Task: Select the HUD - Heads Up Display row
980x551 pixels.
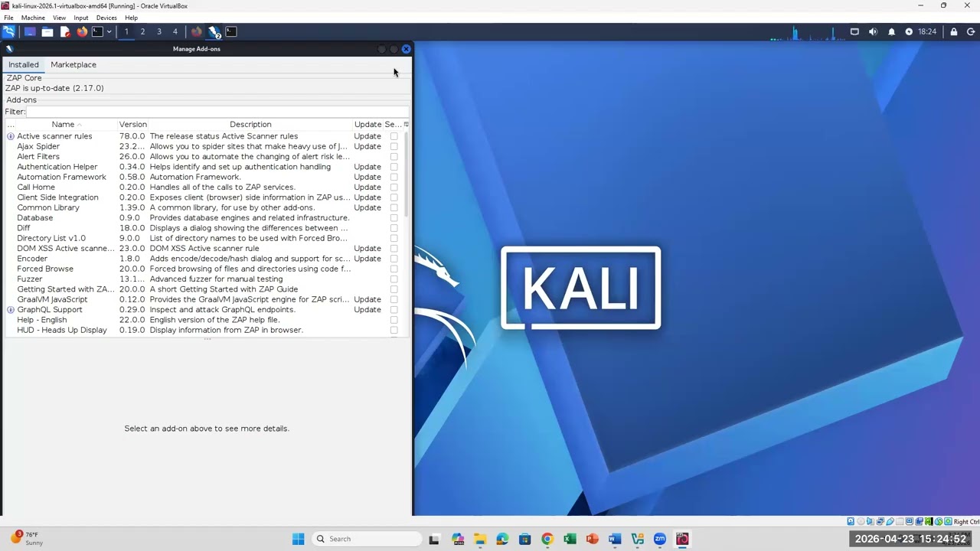Action: pos(203,330)
